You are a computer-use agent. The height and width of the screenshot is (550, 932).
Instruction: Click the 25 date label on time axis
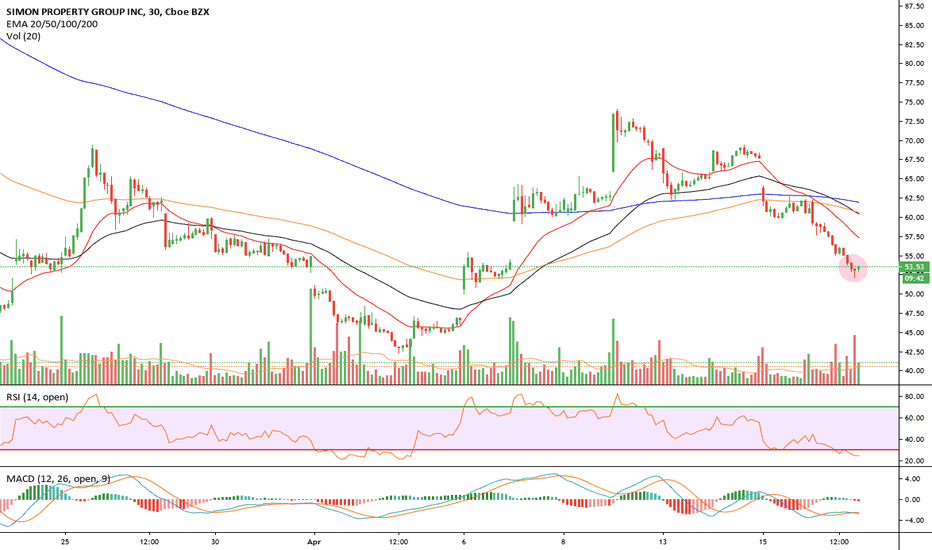coord(65,542)
